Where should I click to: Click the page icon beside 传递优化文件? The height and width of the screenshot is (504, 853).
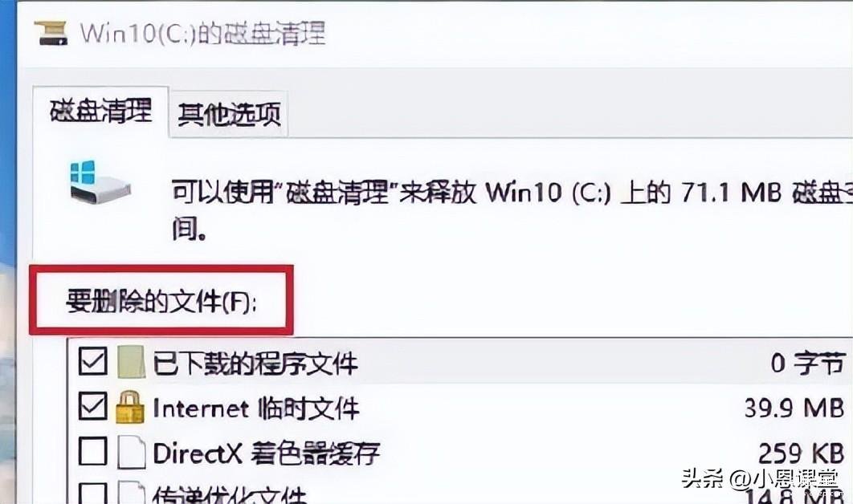131,492
